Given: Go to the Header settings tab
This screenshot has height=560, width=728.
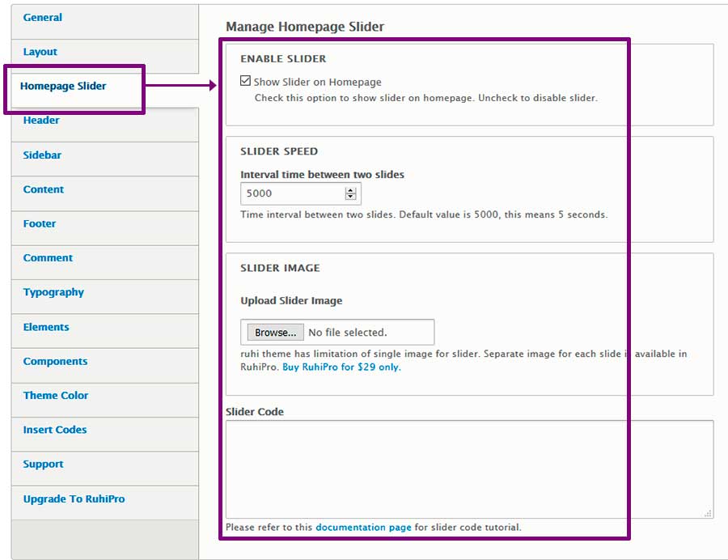Looking at the screenshot, I should pyautogui.click(x=41, y=121).
